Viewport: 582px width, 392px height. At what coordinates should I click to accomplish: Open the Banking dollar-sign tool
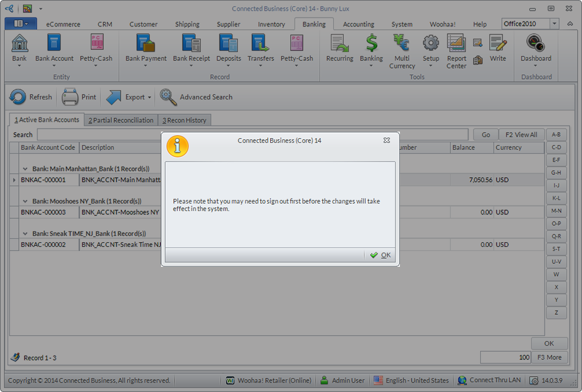click(371, 43)
